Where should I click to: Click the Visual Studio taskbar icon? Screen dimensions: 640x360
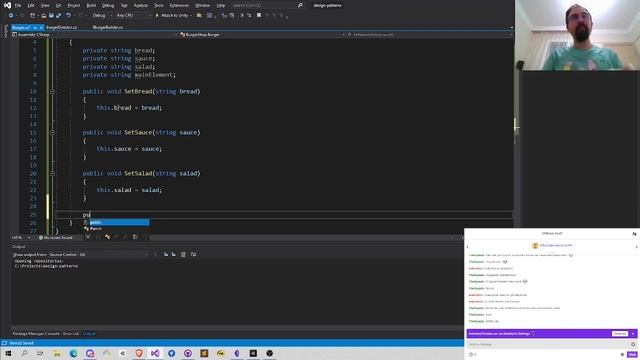tap(155, 353)
